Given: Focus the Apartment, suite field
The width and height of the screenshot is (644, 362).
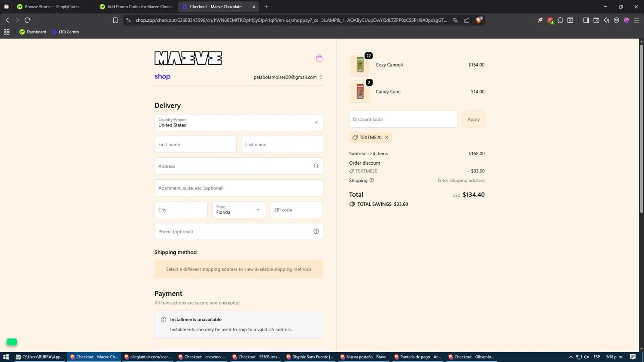Looking at the screenshot, I should [239, 188].
